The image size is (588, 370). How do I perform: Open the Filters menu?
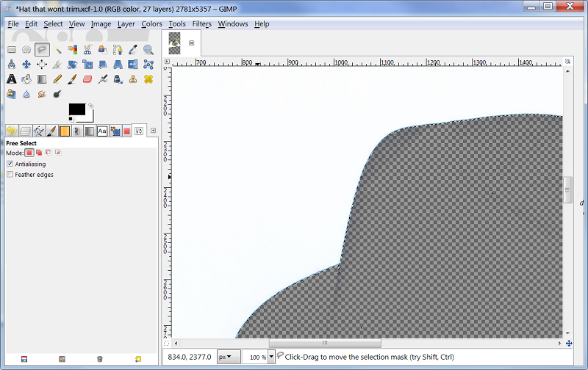pyautogui.click(x=201, y=23)
